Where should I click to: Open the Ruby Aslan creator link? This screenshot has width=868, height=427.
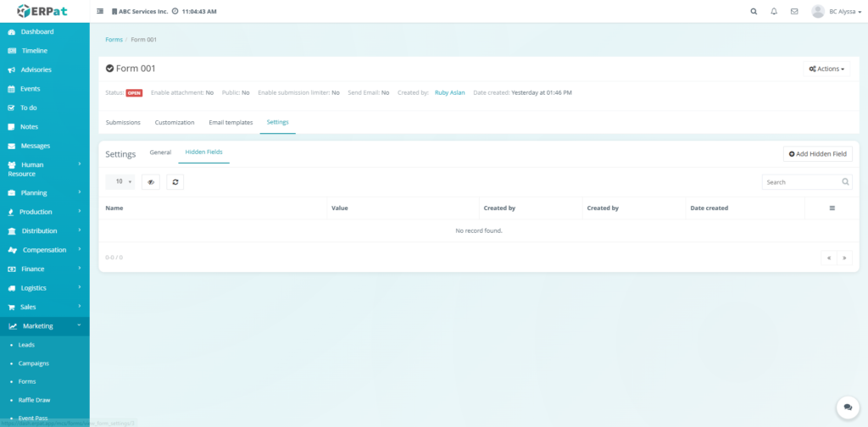(449, 92)
